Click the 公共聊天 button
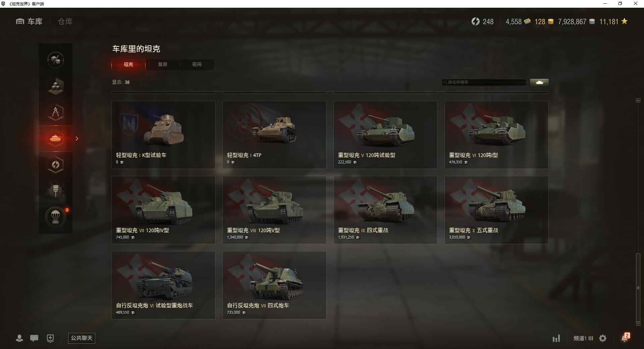This screenshot has height=349, width=644. click(82, 338)
